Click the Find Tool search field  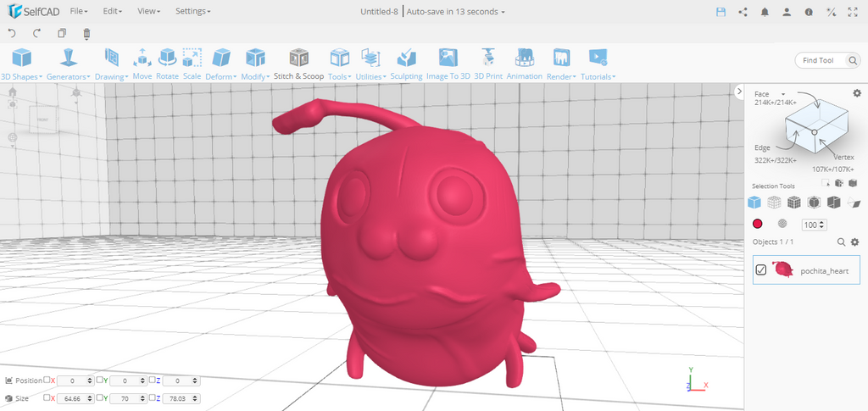827,60
